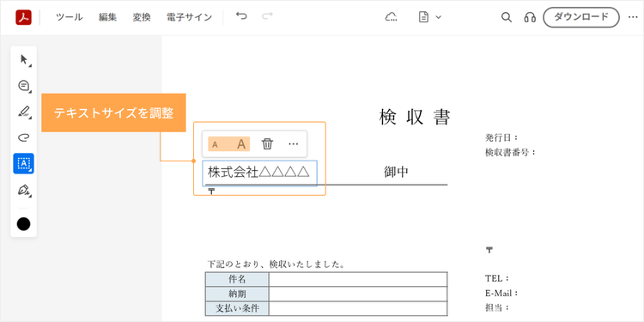
Task: Click the empty cell beside 納期
Action: [x=358, y=294]
